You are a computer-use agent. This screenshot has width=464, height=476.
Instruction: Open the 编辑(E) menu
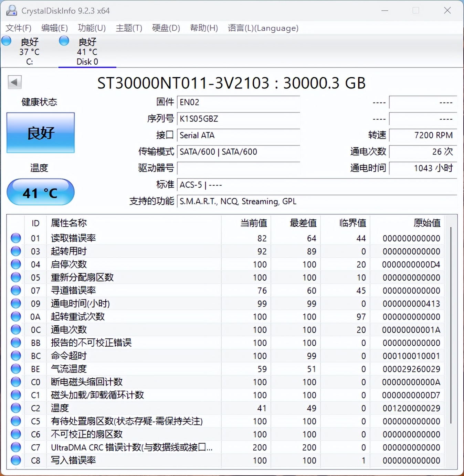point(54,28)
